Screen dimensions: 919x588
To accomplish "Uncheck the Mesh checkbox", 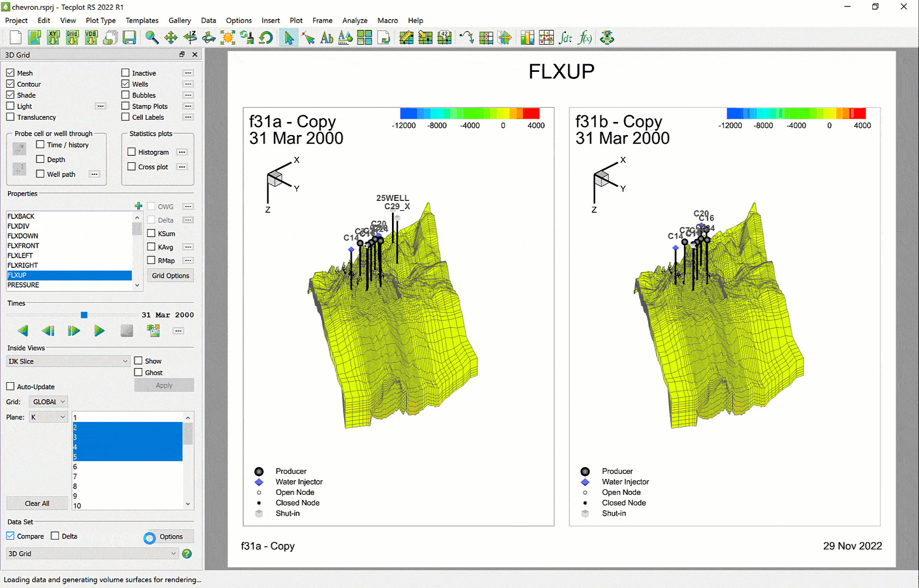I will pyautogui.click(x=10, y=73).
